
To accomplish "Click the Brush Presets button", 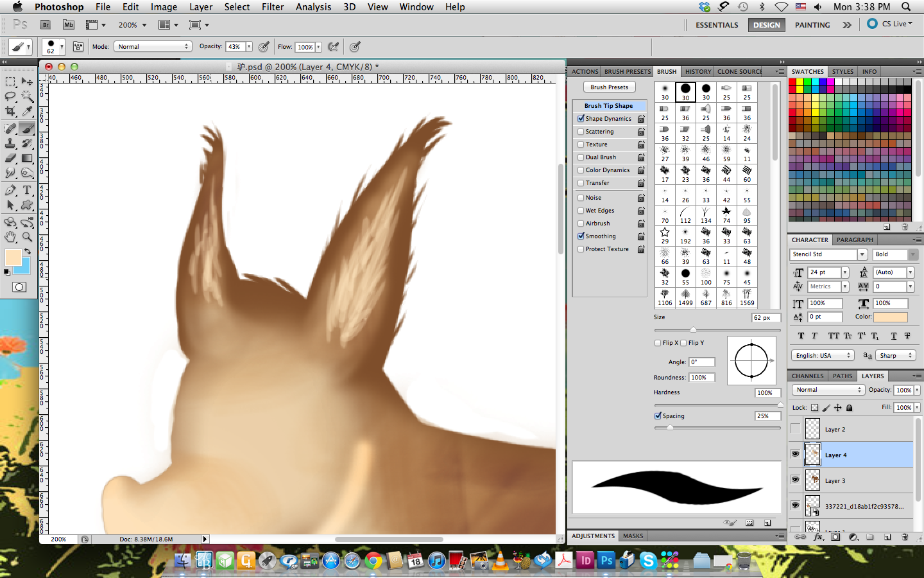I will click(x=610, y=87).
